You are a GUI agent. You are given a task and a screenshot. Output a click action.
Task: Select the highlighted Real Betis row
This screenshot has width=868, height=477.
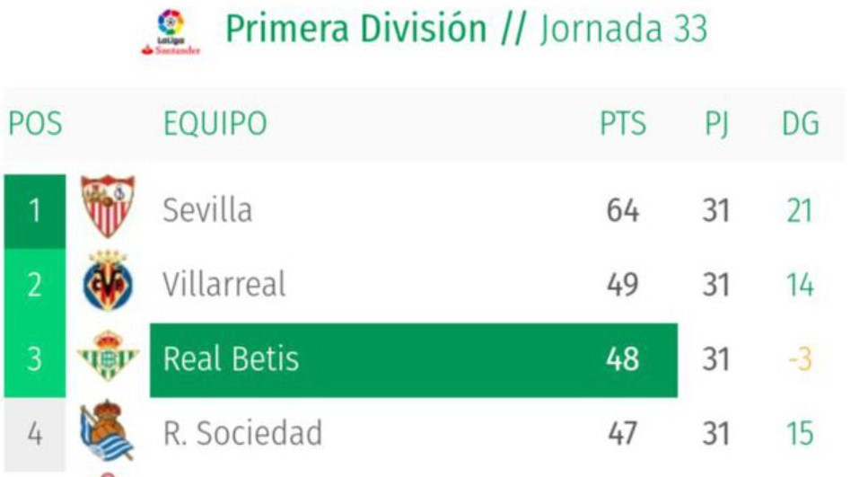[x=413, y=359]
